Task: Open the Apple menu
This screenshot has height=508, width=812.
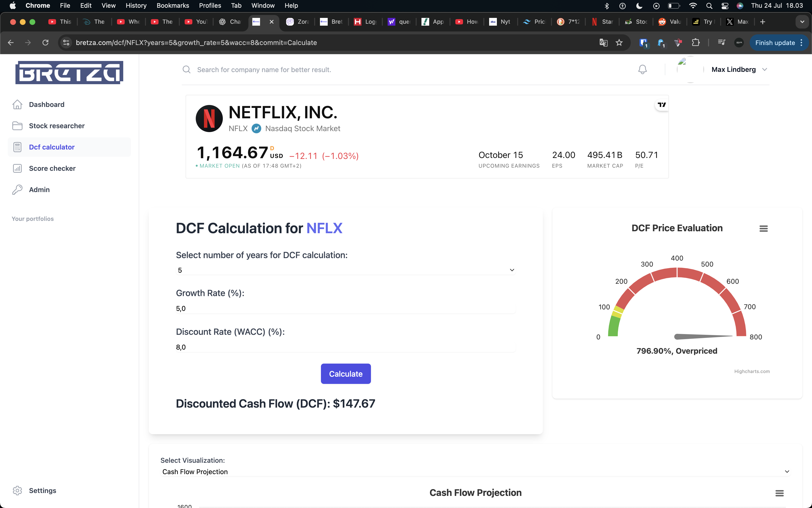Action: pos(13,5)
